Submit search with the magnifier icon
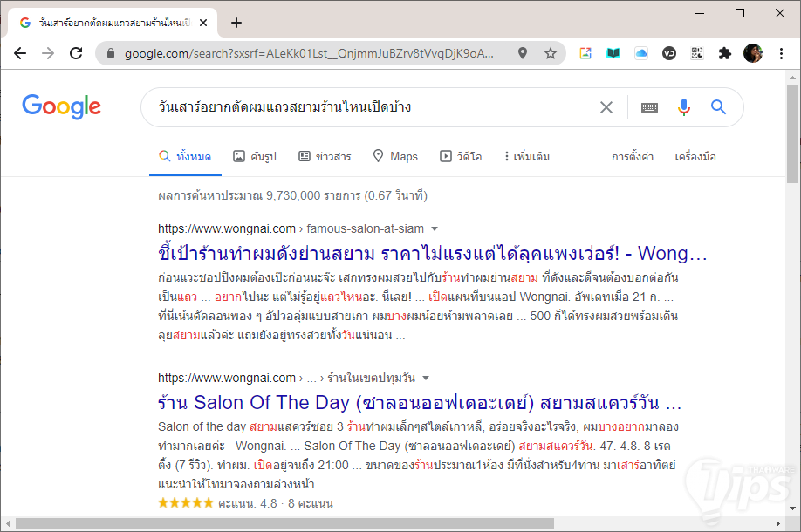Screen dimensions: 801x532 tap(718, 106)
